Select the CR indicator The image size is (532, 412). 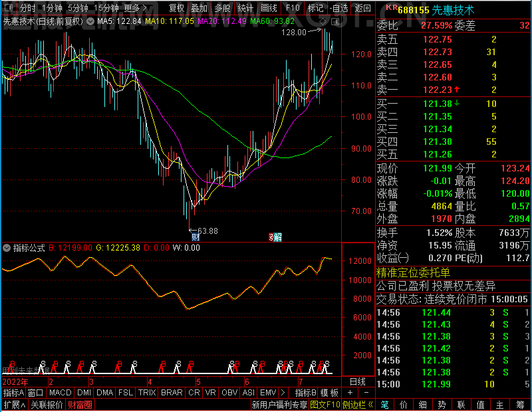194,393
